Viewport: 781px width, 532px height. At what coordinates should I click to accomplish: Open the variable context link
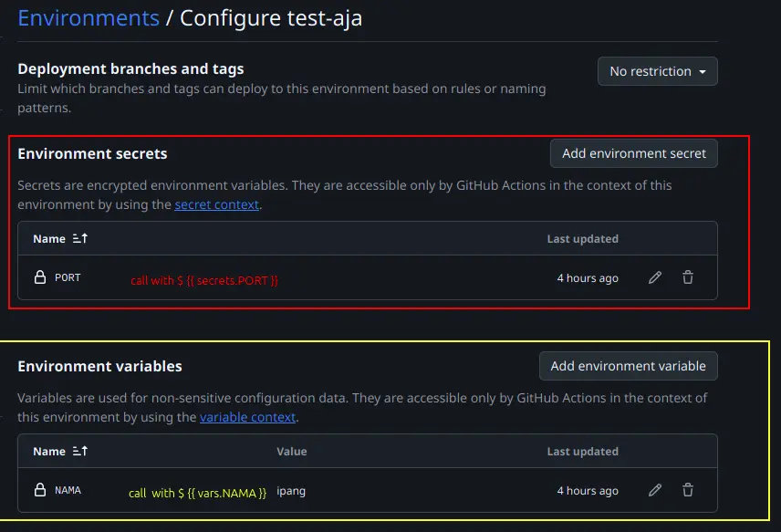[247, 417]
